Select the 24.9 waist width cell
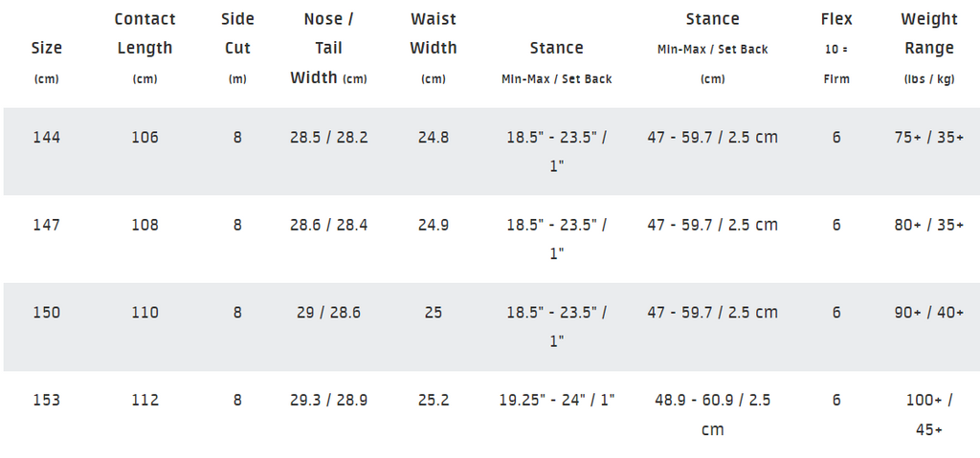 (x=434, y=225)
